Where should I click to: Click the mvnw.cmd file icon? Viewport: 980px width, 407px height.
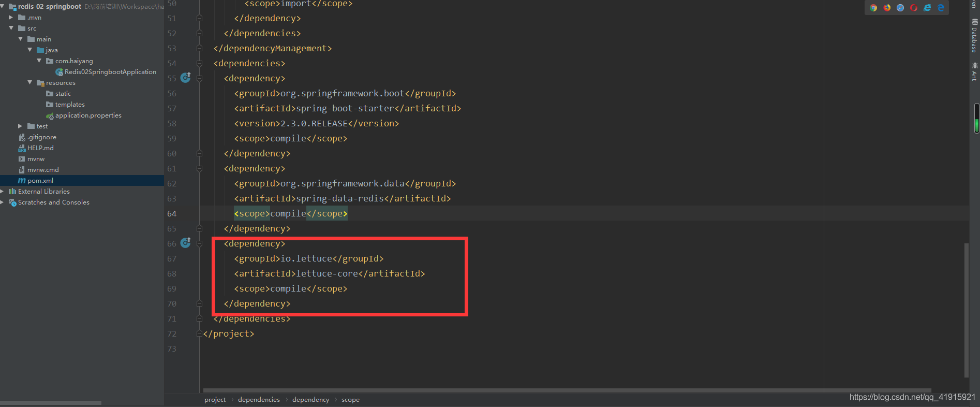(22, 170)
